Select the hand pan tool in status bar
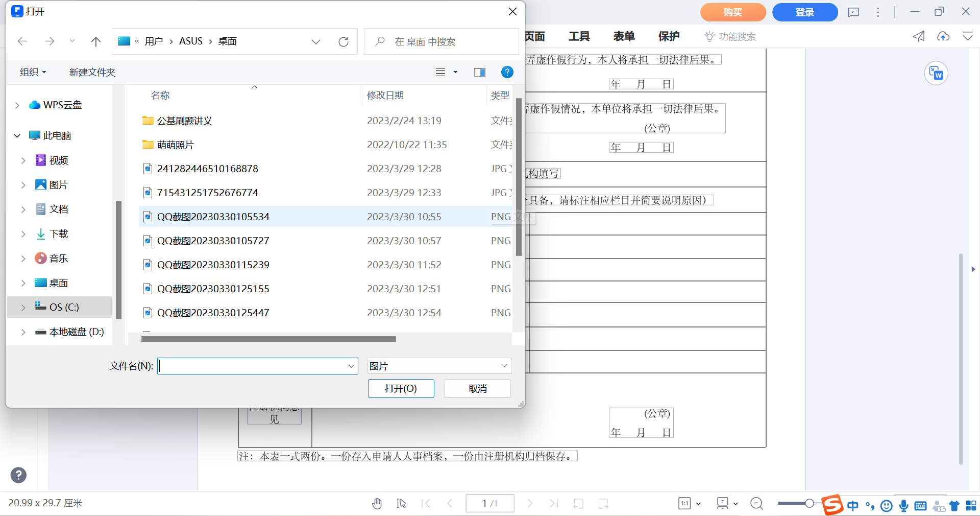The image size is (980, 516). [377, 503]
